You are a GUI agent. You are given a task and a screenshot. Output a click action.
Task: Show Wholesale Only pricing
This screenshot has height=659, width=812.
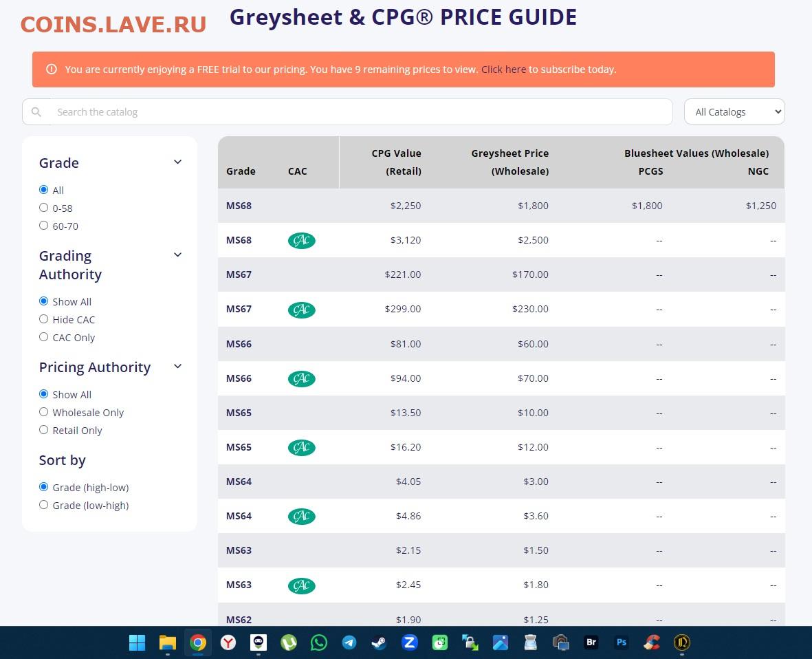pyautogui.click(x=43, y=412)
